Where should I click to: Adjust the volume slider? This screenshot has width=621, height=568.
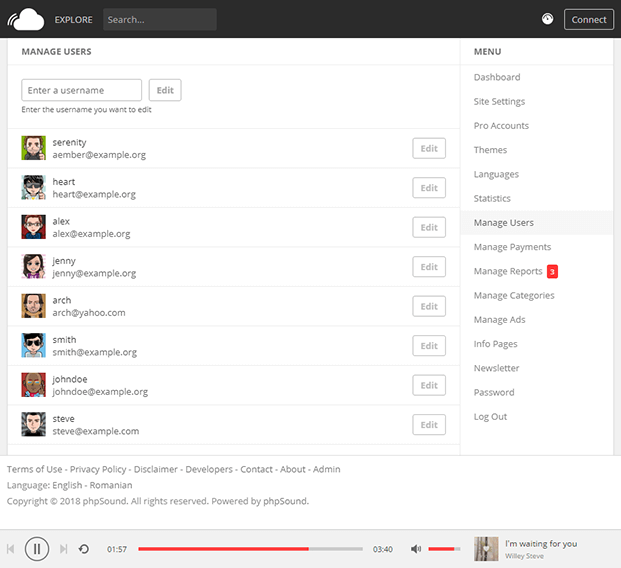coord(444,549)
